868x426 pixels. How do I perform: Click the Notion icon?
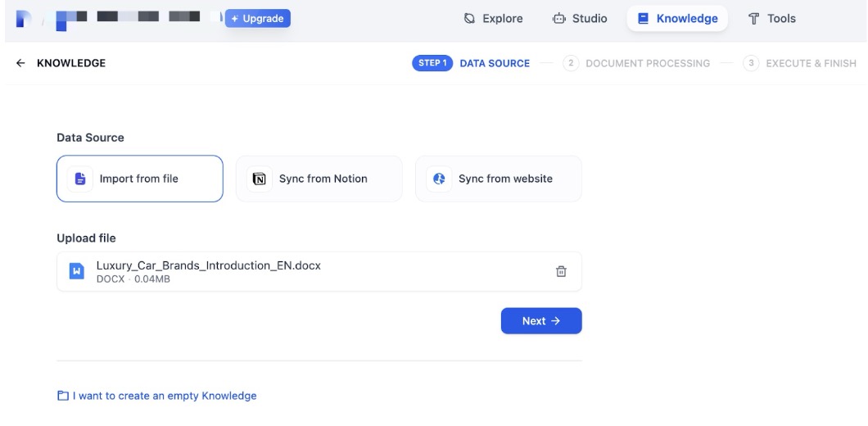[x=260, y=179]
